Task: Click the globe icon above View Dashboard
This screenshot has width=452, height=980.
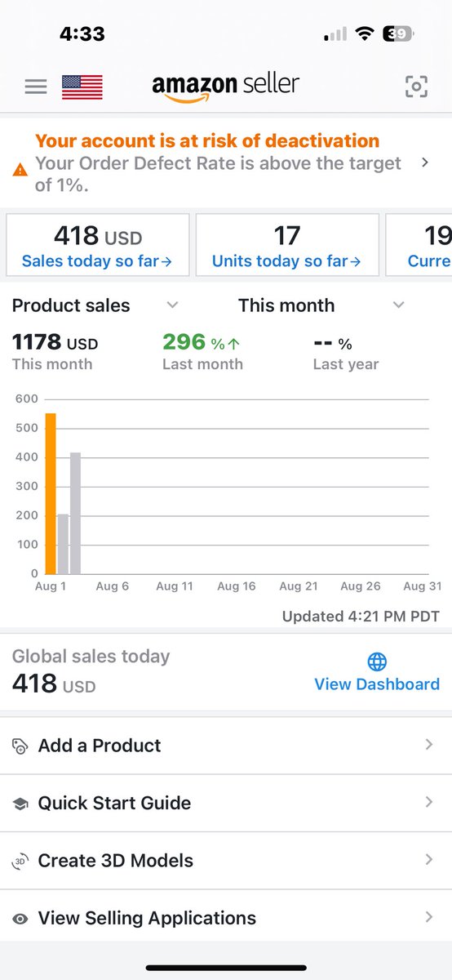Action: (377, 661)
